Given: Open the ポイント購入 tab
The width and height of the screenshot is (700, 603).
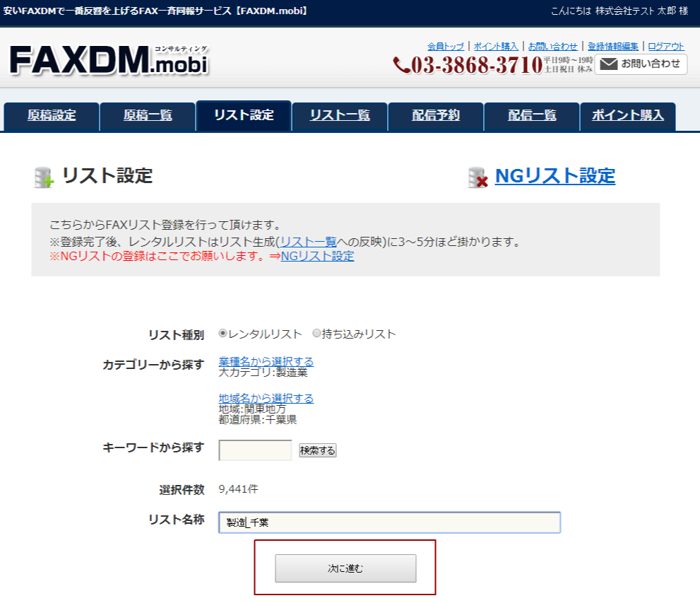Looking at the screenshot, I should [x=628, y=116].
